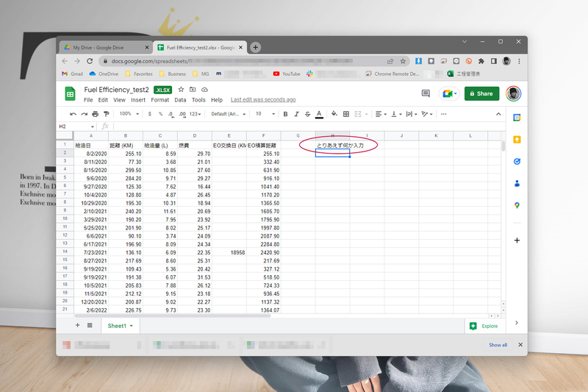Open the Format menu
This screenshot has width=588, height=392.
click(x=159, y=100)
